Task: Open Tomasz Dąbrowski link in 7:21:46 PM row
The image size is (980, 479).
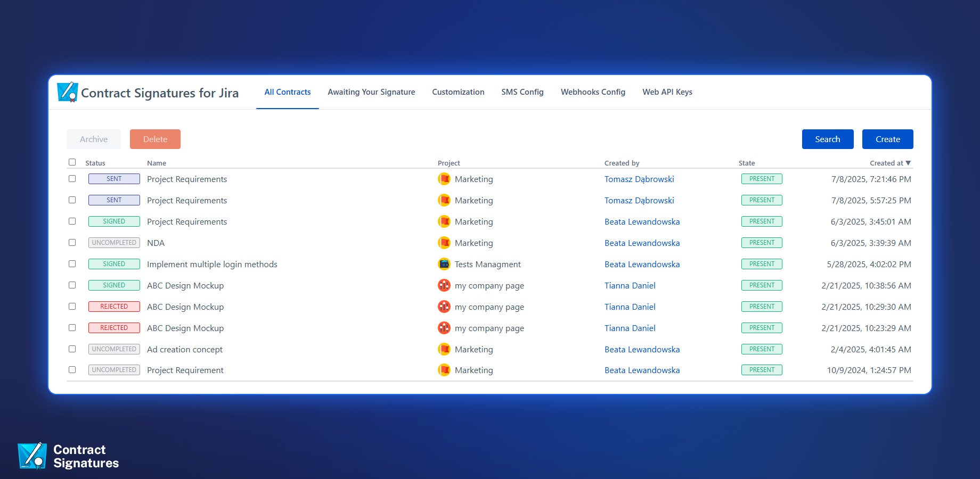Action: pos(639,179)
